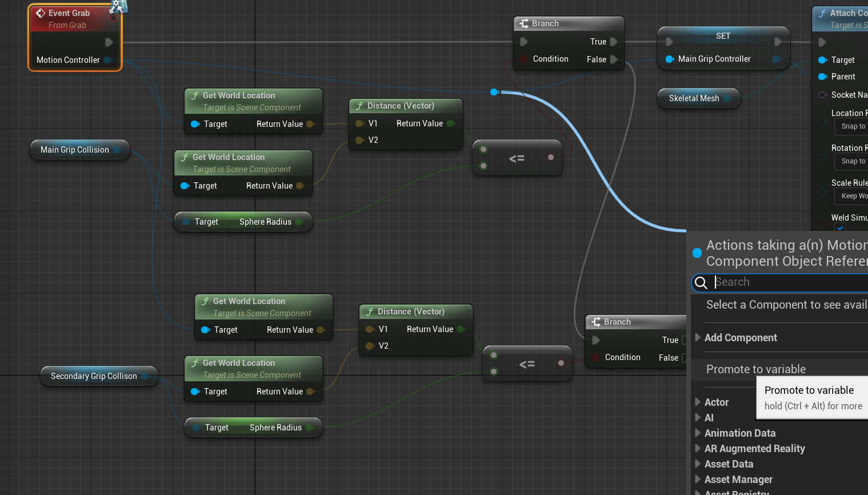Click the upper Sphere Radius node's Target pin
This screenshot has width=868, height=495.
pos(186,222)
